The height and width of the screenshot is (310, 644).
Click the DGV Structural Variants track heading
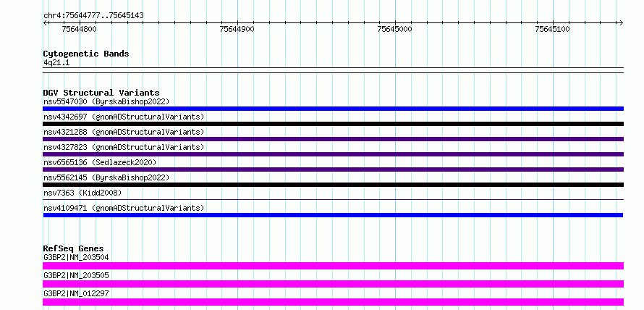pyautogui.click(x=101, y=93)
